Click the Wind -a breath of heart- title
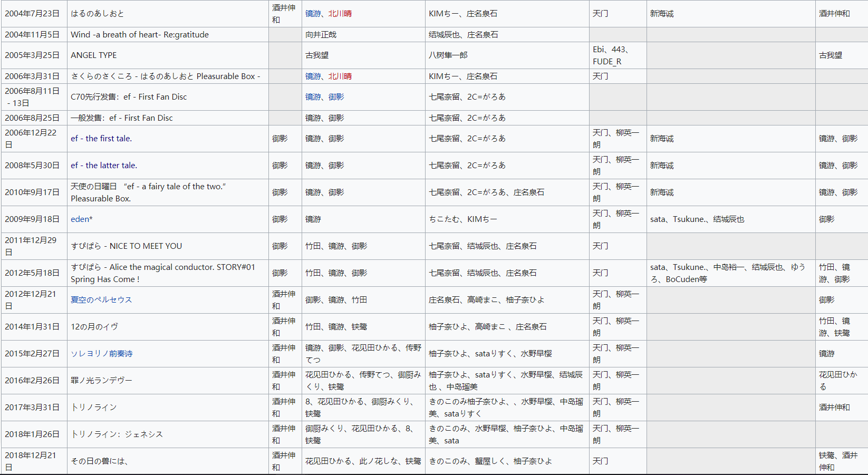Image resolution: width=868 pixels, height=475 pixels. pyautogui.click(x=140, y=35)
